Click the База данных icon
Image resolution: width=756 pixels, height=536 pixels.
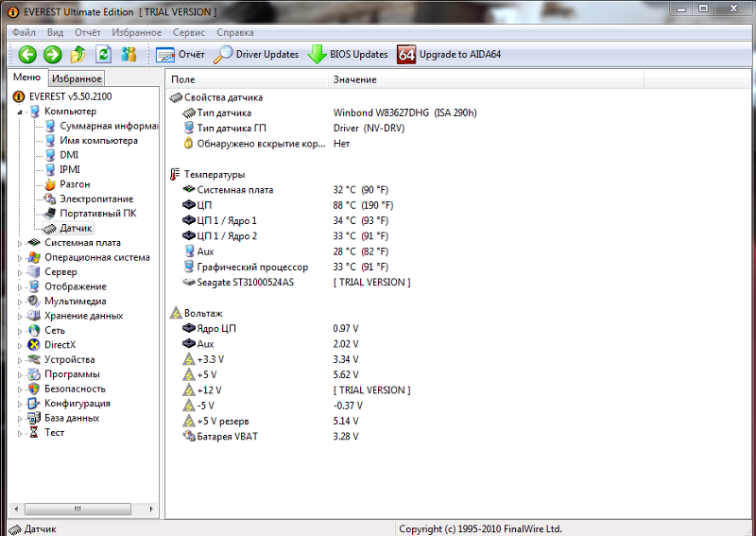tap(34, 418)
